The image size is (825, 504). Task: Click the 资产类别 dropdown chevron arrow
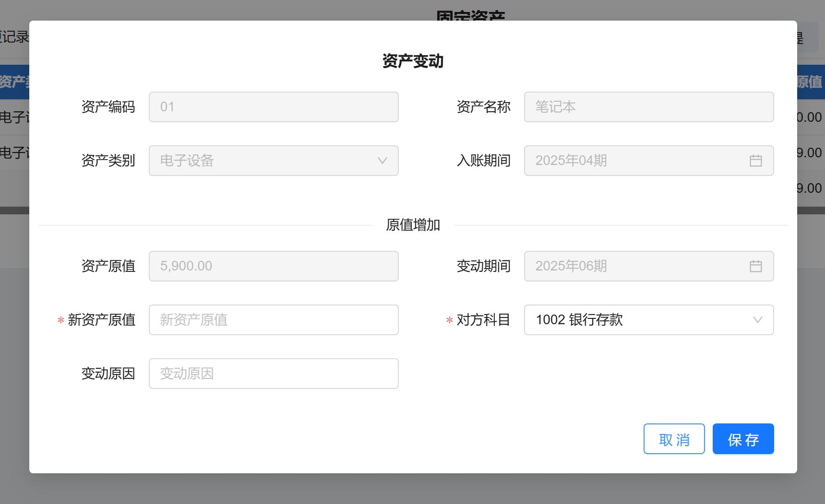(382, 161)
